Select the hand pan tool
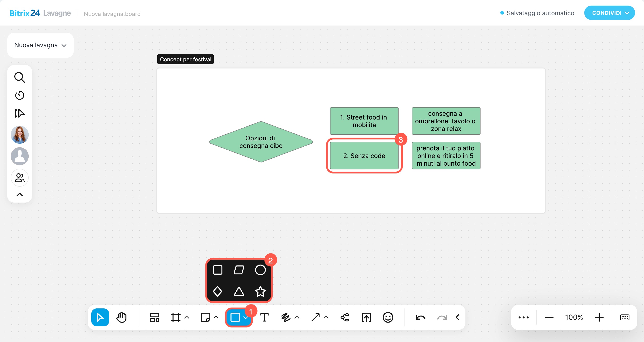This screenshot has width=644, height=342. click(x=122, y=317)
